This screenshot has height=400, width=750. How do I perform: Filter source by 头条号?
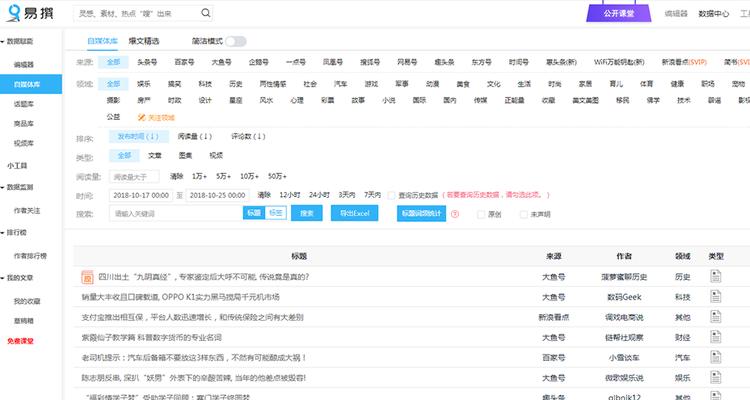point(147,62)
